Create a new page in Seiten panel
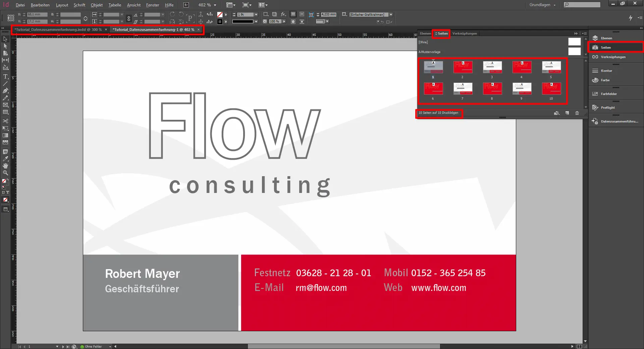Viewport: 644px width, 349px height. 567,113
